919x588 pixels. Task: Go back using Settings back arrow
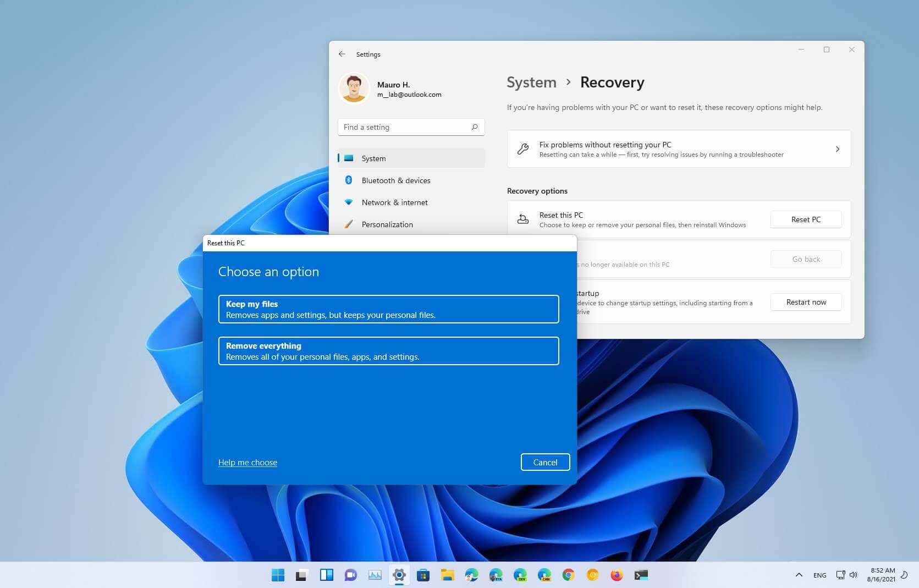tap(342, 54)
